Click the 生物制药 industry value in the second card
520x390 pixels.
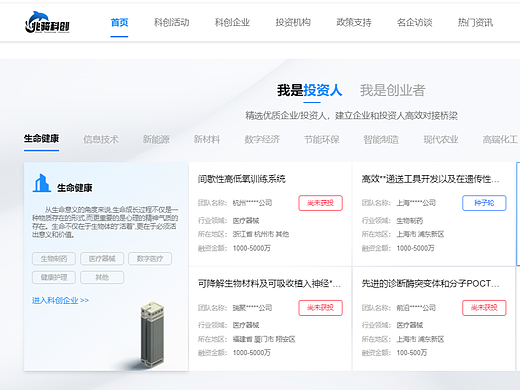tap(410, 221)
